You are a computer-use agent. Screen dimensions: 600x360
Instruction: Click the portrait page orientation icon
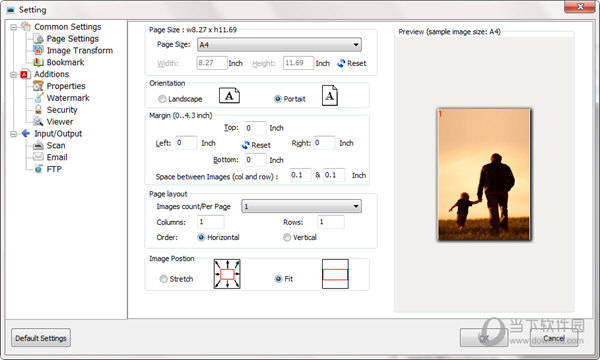pyautogui.click(x=329, y=95)
